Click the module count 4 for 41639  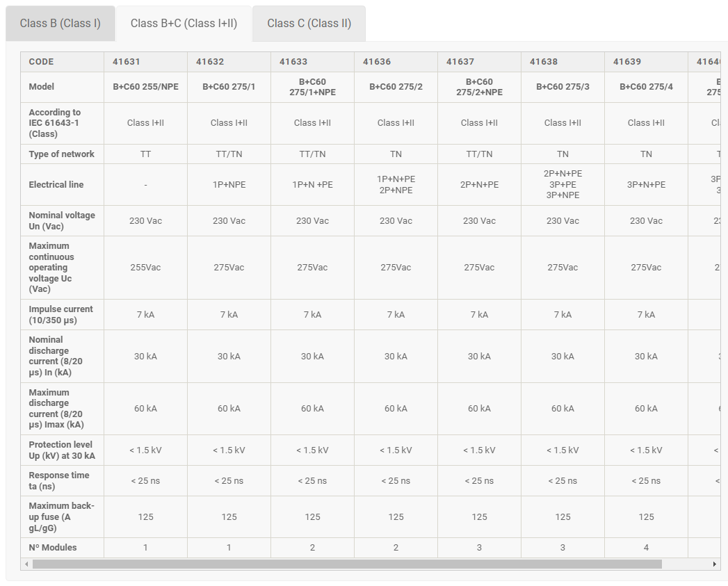[x=646, y=548]
